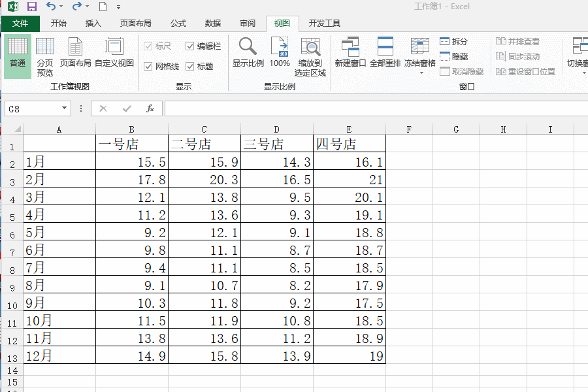Image resolution: width=588 pixels, height=392 pixels.
Task: Open a 新建窗口
Action: coord(350,52)
